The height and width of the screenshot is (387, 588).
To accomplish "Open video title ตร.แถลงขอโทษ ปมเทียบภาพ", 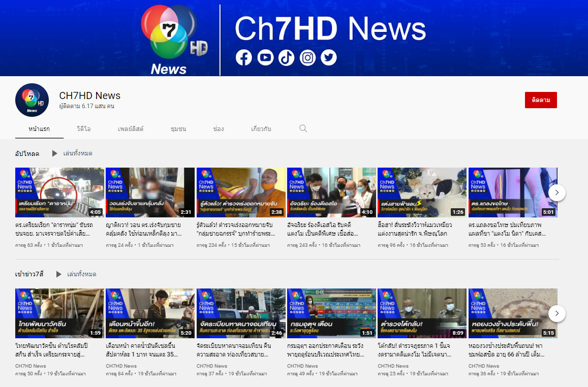I will pyautogui.click(x=507, y=229).
